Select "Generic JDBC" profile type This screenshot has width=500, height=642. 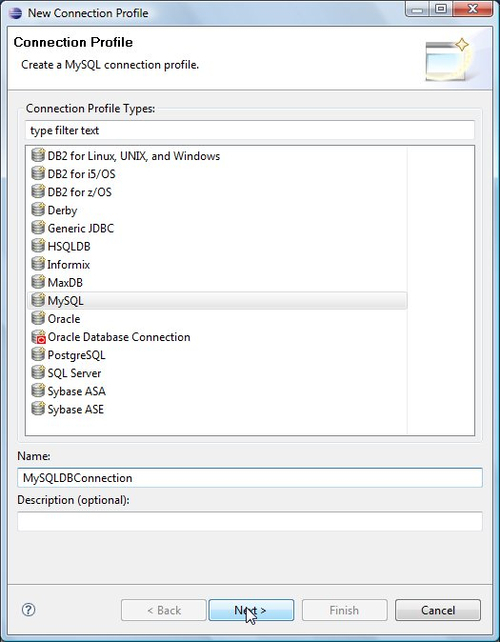click(x=81, y=228)
